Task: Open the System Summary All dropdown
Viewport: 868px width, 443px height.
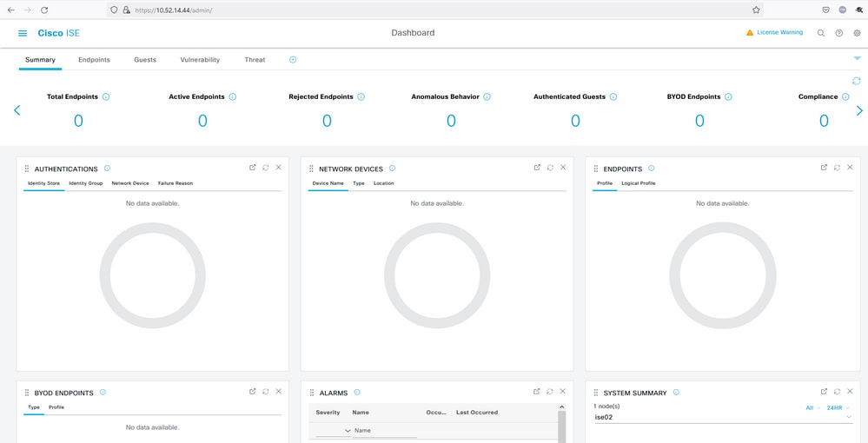Action: 812,408
